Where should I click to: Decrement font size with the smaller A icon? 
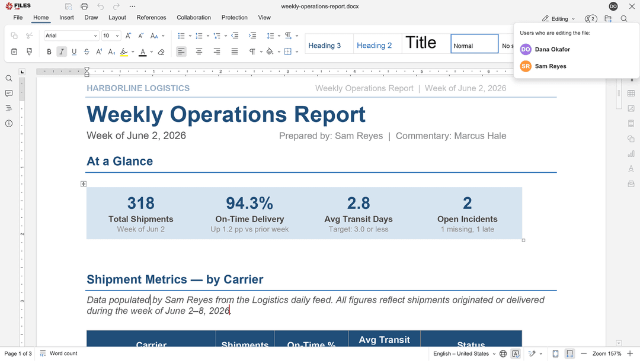tap(141, 36)
